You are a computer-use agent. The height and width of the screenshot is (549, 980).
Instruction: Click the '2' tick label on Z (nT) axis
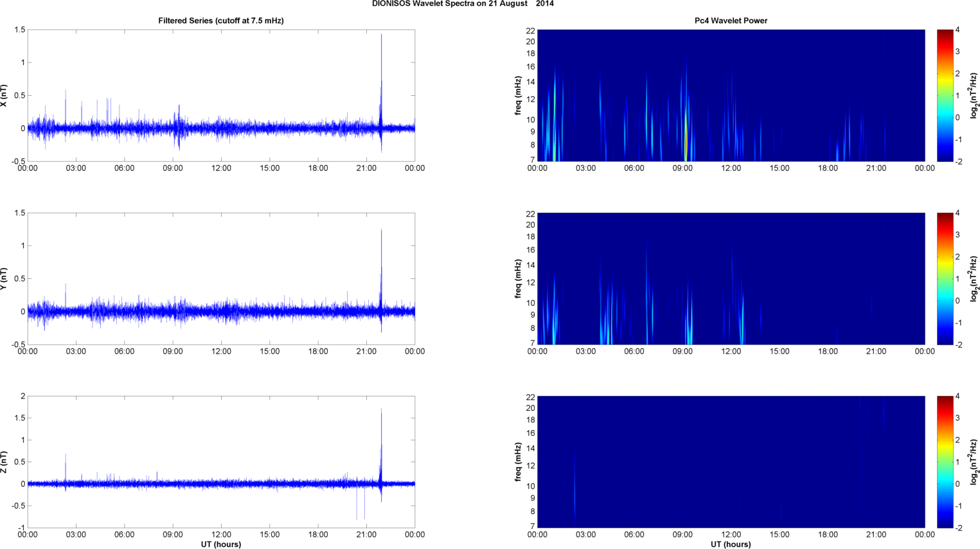click(22, 397)
